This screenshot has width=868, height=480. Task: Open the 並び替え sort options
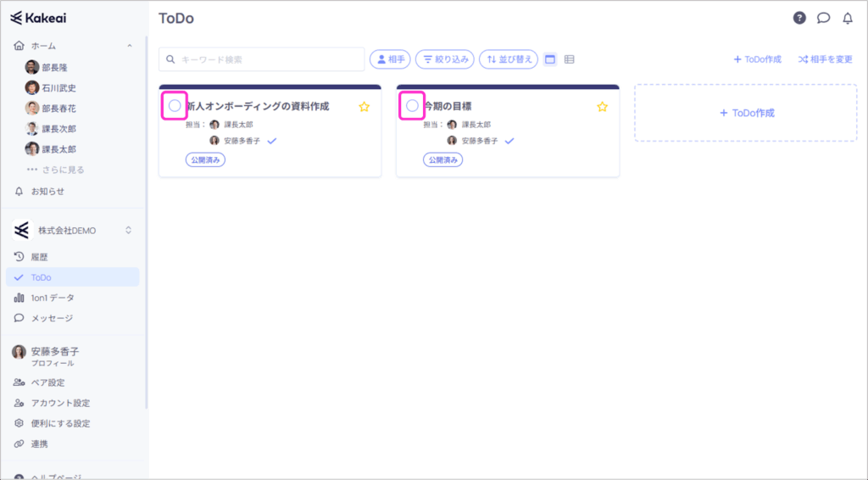point(509,59)
